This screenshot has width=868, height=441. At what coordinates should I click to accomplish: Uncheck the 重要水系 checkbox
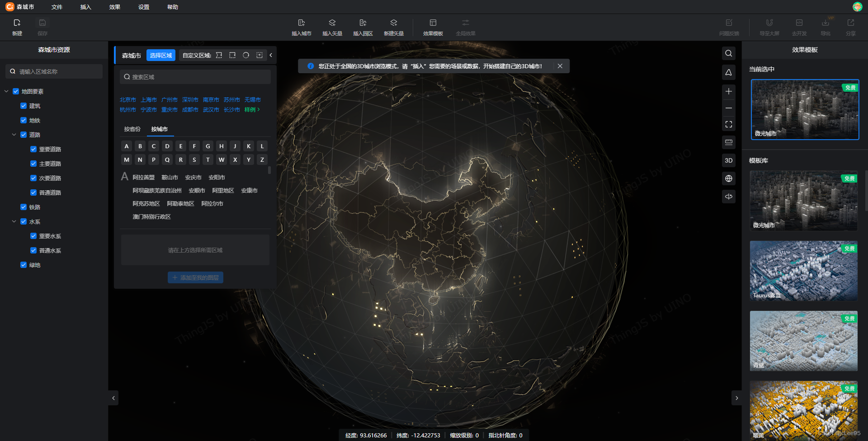tap(33, 236)
